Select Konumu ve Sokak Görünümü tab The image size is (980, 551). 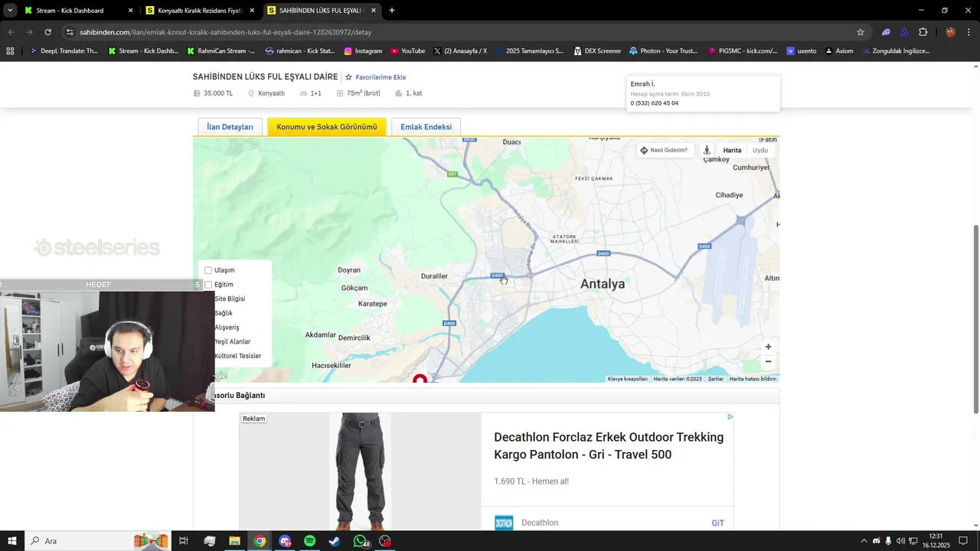pos(327,127)
